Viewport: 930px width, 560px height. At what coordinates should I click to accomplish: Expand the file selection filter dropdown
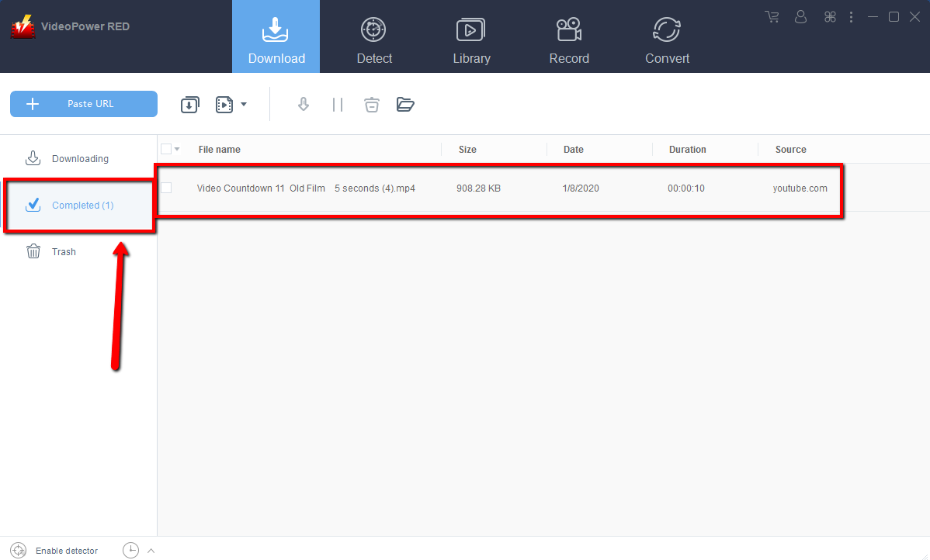tap(175, 148)
